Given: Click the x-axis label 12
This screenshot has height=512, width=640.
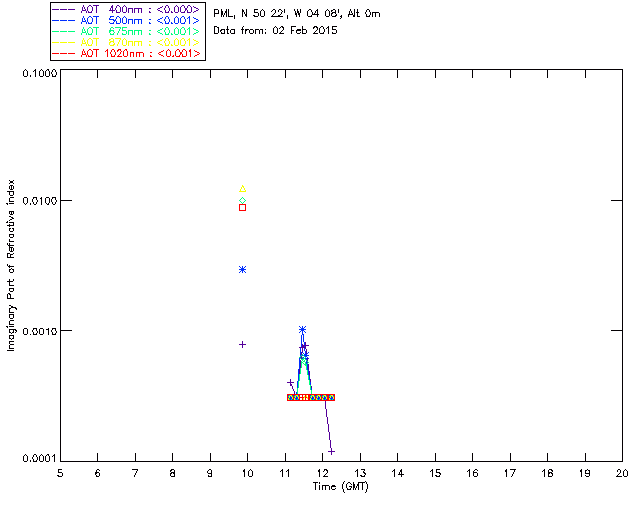Looking at the screenshot, I should [322, 474].
